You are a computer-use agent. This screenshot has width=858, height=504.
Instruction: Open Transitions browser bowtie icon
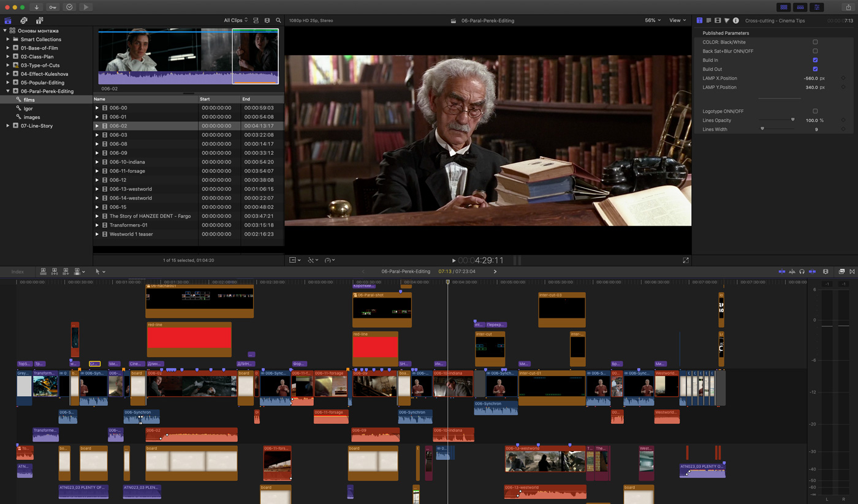click(852, 271)
